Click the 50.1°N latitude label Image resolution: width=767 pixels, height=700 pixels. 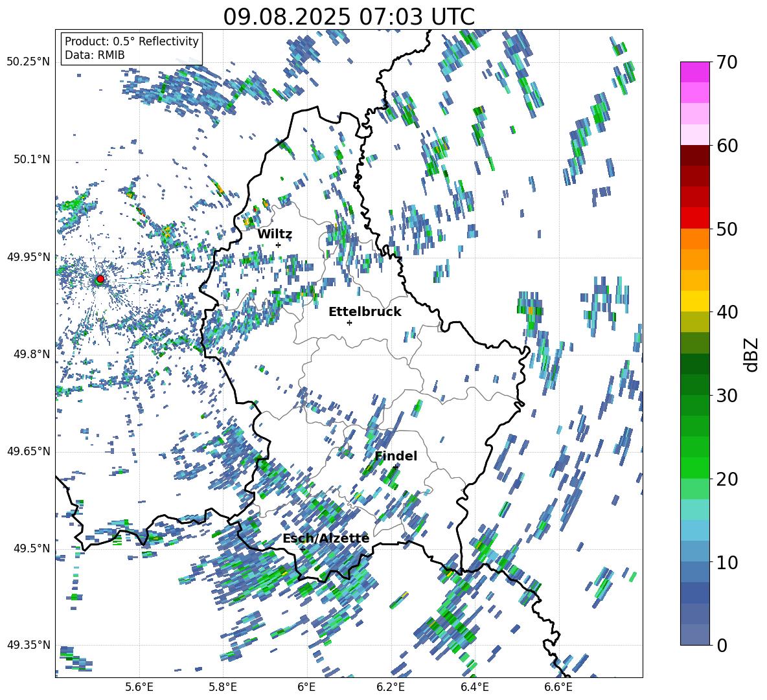point(31,160)
